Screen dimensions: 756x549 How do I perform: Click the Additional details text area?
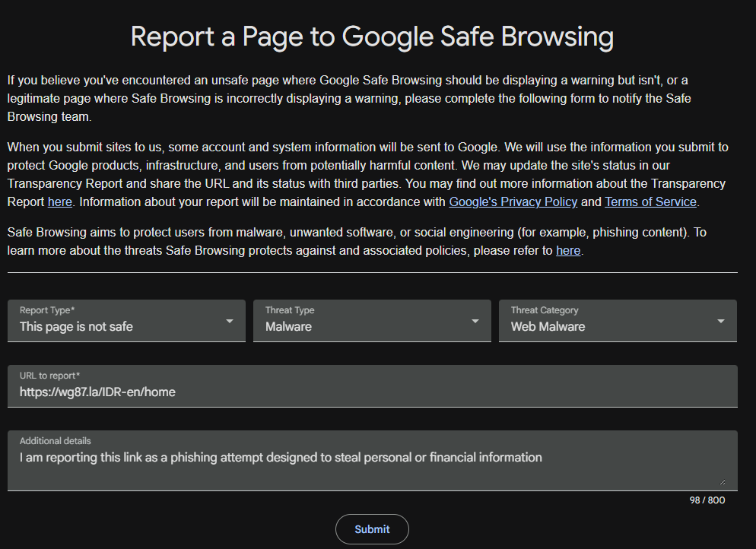372,461
